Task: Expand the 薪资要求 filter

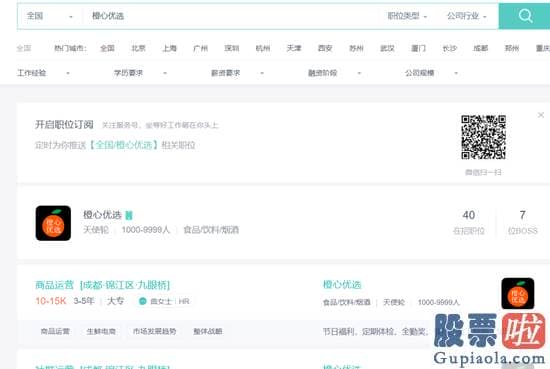Action: tap(237, 73)
